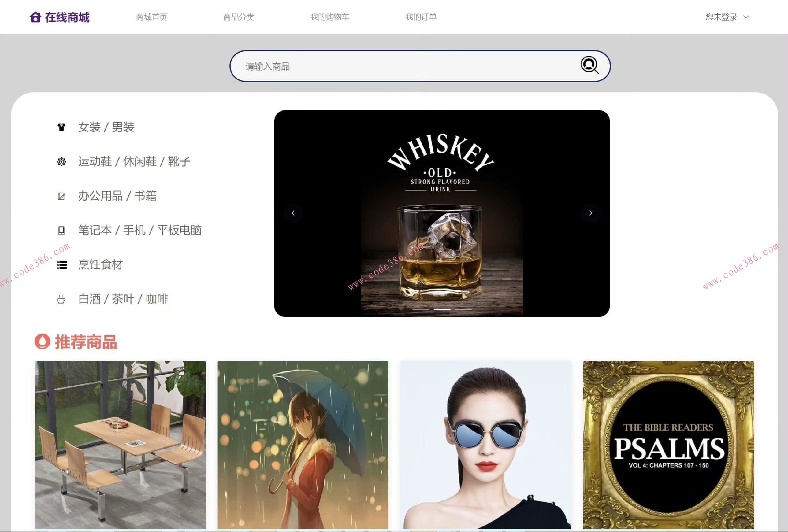Go to previous carousel slide
The height and width of the screenshot is (532, 788).
(293, 213)
